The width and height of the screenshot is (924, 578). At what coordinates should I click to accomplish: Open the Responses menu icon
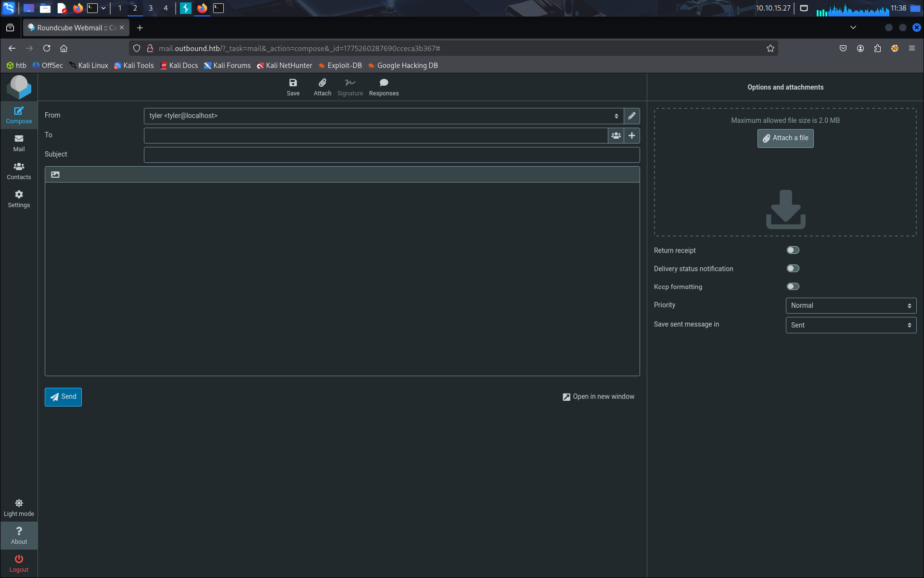coord(384,87)
